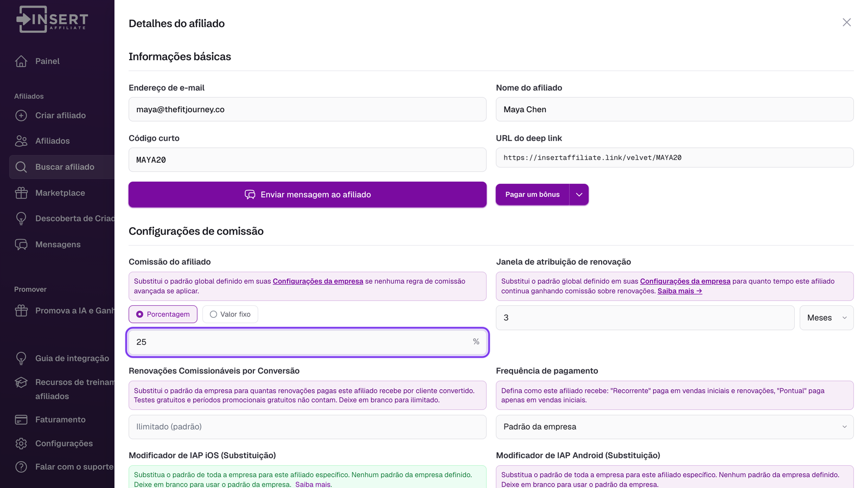Click the Recursos de treinamento graduation icon
Image resolution: width=868 pixels, height=488 pixels.
click(x=21, y=382)
